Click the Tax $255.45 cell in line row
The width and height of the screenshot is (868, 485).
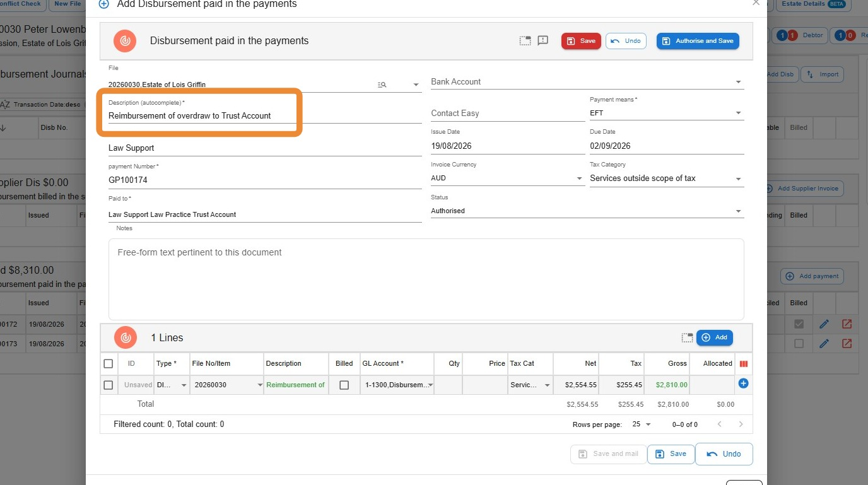coord(621,385)
